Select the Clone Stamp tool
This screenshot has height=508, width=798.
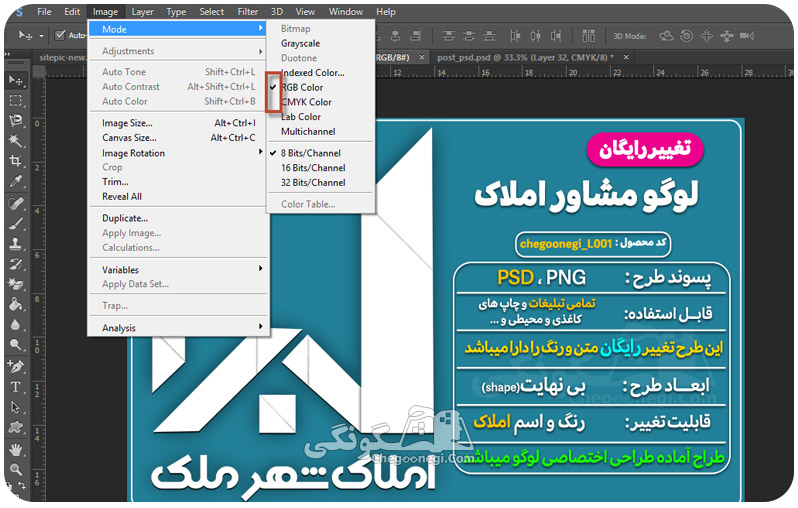(16, 244)
